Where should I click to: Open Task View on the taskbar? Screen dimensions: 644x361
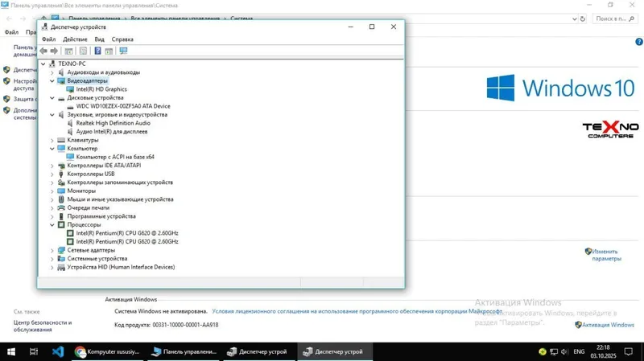[34, 351]
